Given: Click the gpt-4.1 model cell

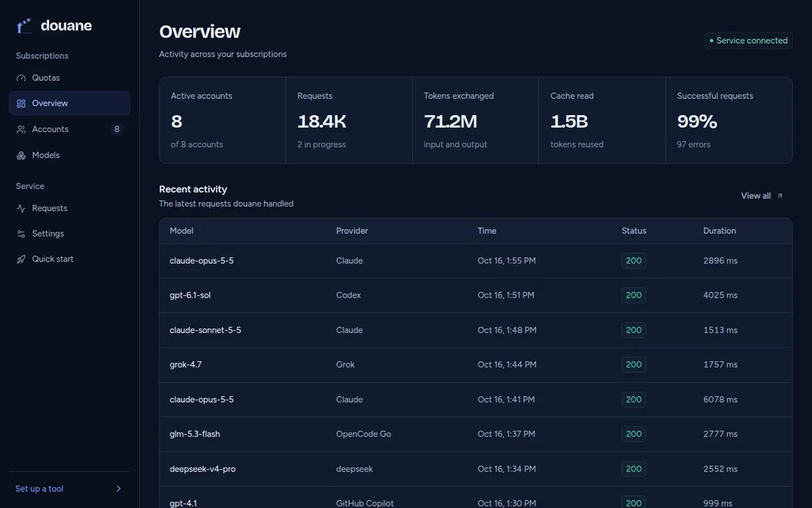Looking at the screenshot, I should 183,503.
